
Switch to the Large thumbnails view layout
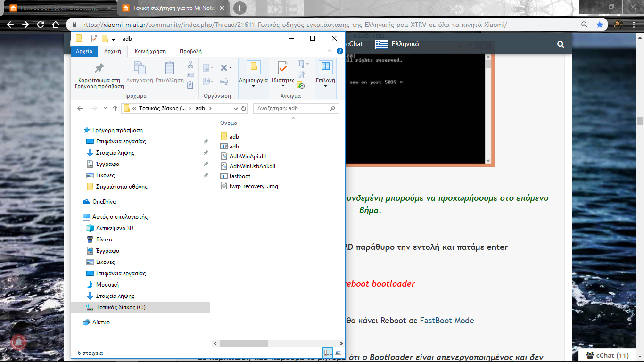(338, 353)
